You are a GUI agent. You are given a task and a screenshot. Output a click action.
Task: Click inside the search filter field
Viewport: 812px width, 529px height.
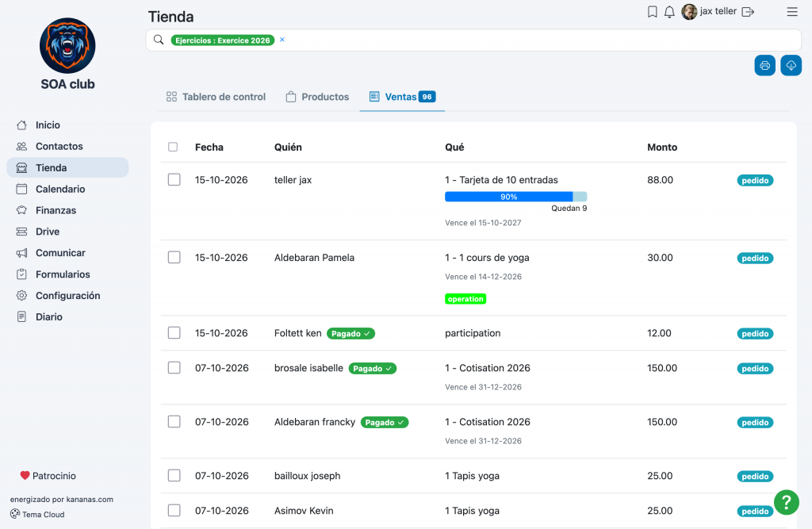point(473,40)
